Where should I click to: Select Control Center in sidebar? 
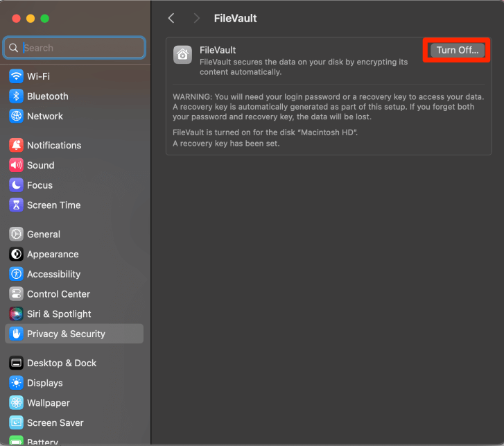coord(58,294)
